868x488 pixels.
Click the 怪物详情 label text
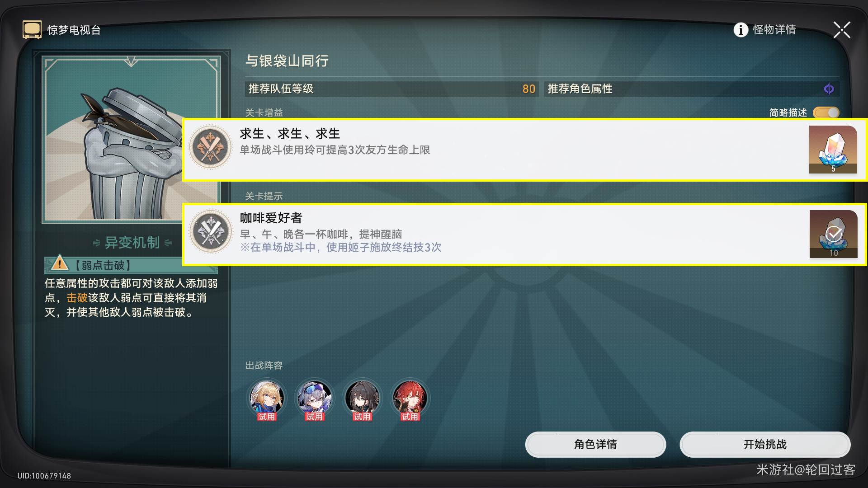click(774, 30)
